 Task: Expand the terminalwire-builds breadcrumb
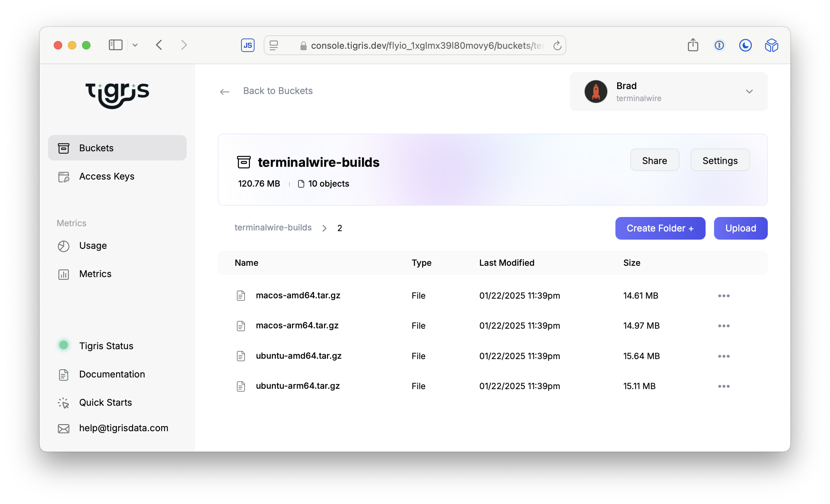coord(325,228)
